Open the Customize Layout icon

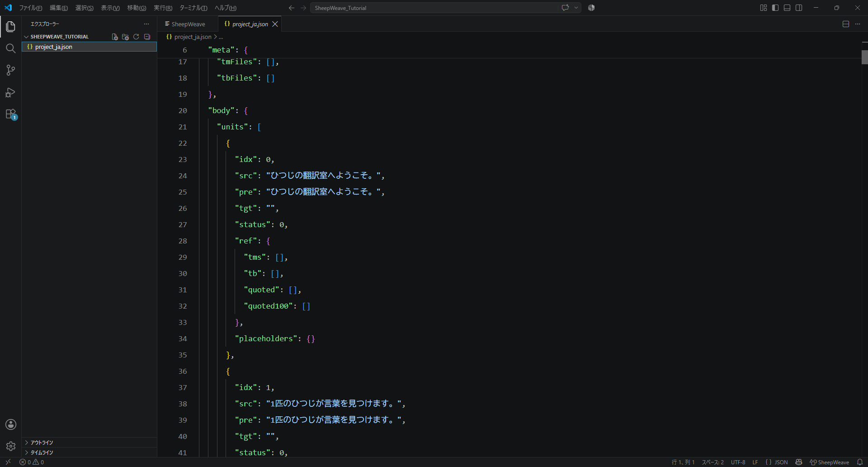(764, 8)
